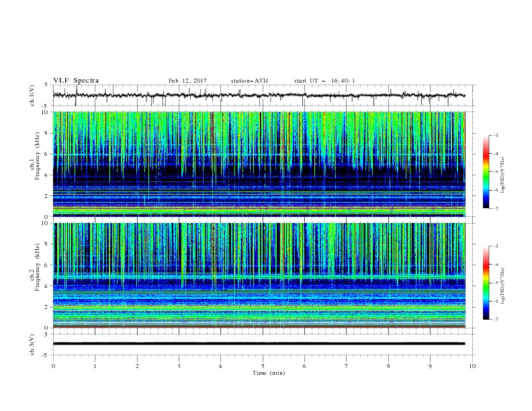The image size is (532, 411).
Task: Click time axis tick label '5'
Action: click(x=263, y=366)
